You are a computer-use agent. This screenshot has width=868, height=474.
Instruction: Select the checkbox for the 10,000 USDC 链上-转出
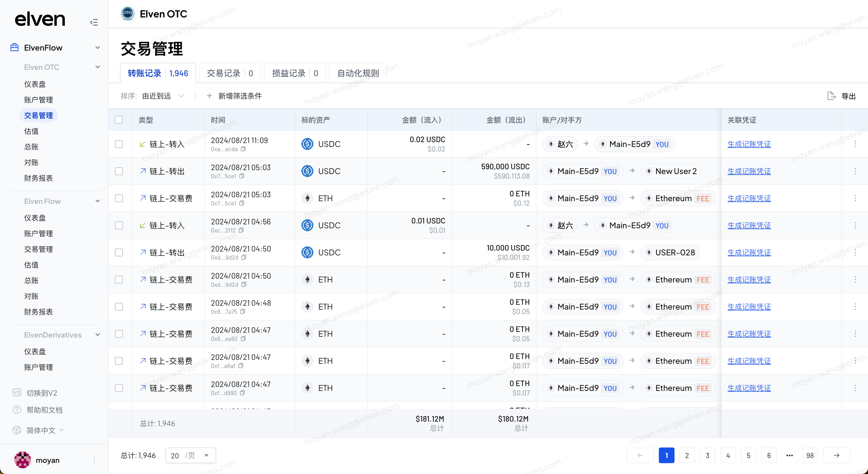[x=119, y=252]
